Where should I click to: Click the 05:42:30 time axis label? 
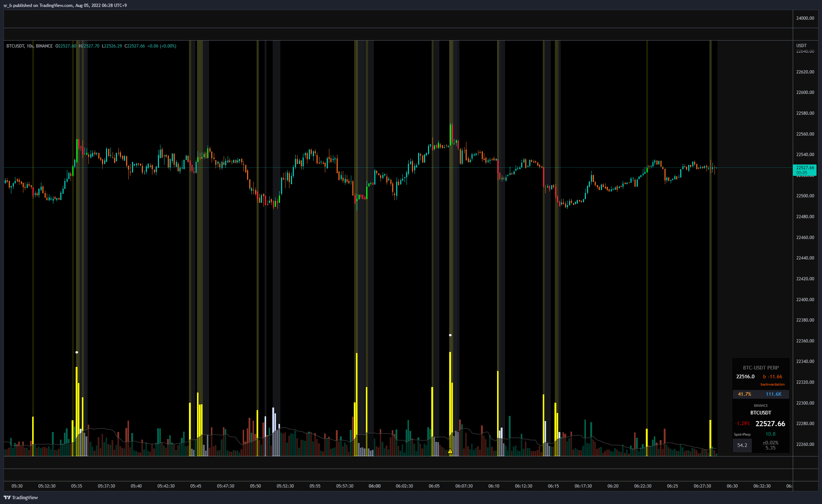click(166, 486)
